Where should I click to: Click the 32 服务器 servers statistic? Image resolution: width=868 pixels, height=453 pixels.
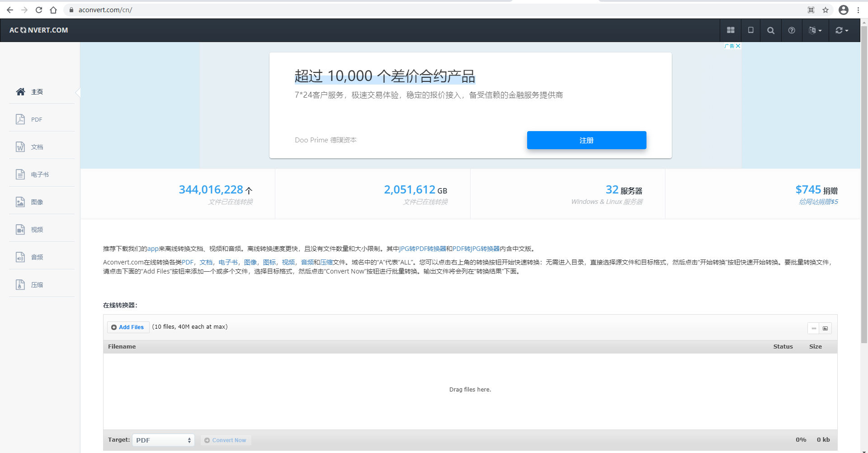(x=624, y=190)
